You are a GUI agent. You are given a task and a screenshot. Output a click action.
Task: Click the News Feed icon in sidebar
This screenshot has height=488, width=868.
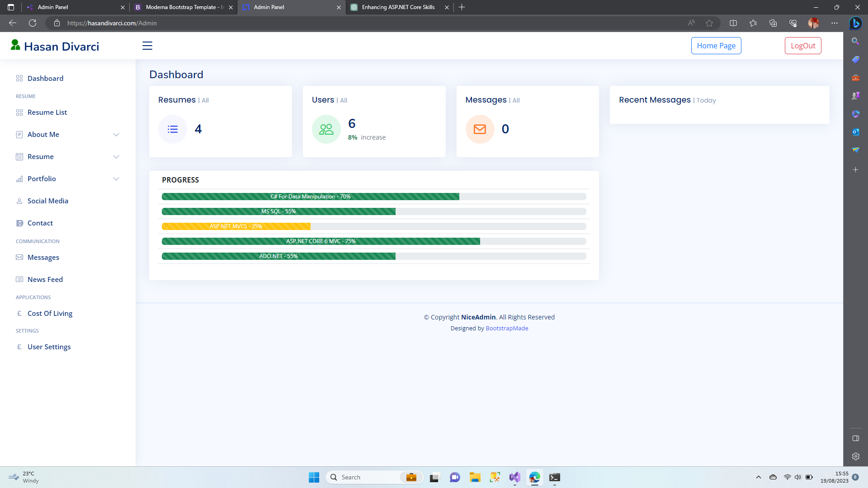19,279
